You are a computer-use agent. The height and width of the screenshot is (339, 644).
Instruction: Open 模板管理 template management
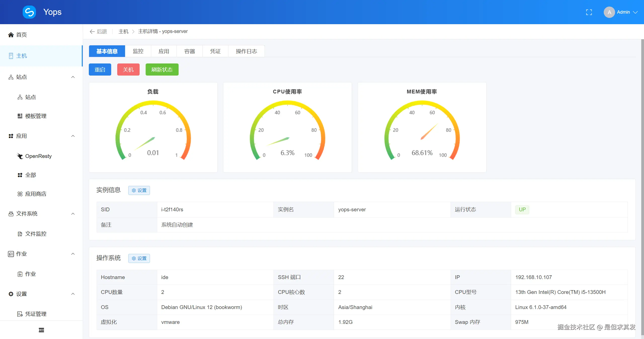coord(35,116)
